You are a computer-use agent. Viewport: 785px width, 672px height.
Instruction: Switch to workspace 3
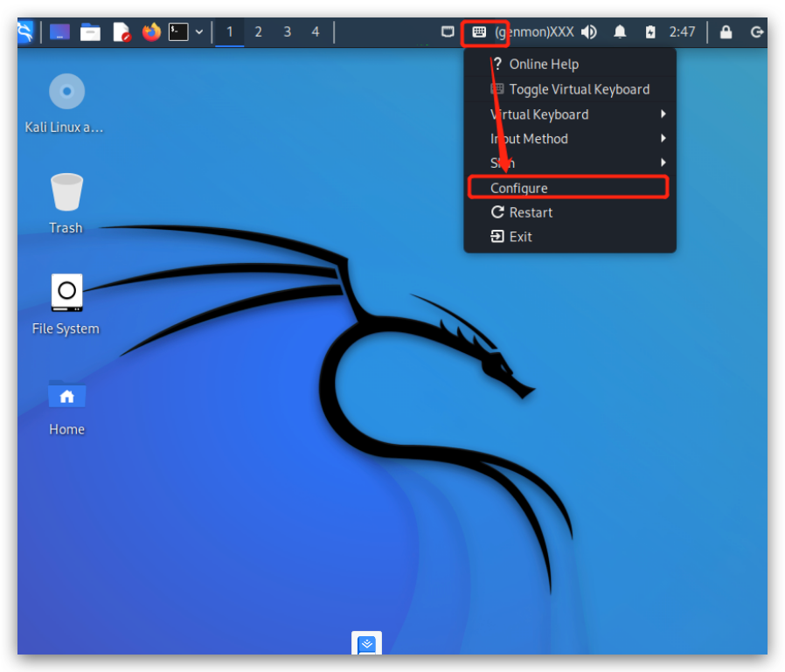(x=288, y=32)
